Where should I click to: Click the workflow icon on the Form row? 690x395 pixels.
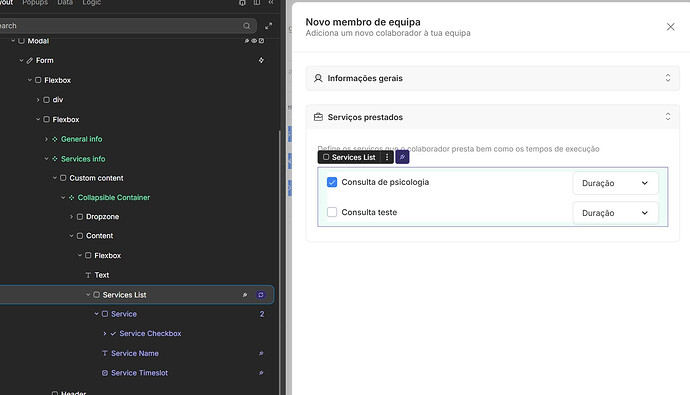[261, 60]
